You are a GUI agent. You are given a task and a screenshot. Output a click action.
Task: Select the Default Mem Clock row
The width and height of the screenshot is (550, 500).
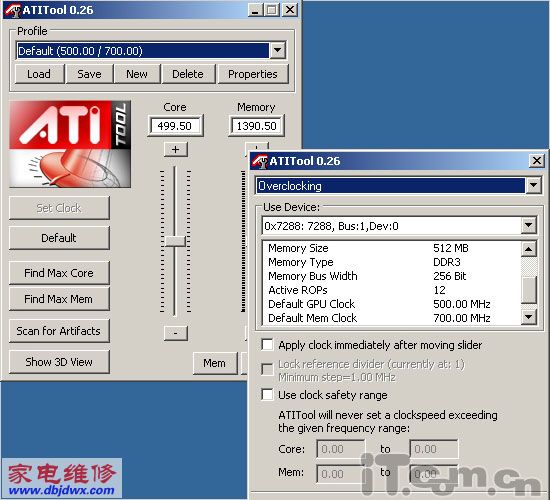click(x=392, y=318)
